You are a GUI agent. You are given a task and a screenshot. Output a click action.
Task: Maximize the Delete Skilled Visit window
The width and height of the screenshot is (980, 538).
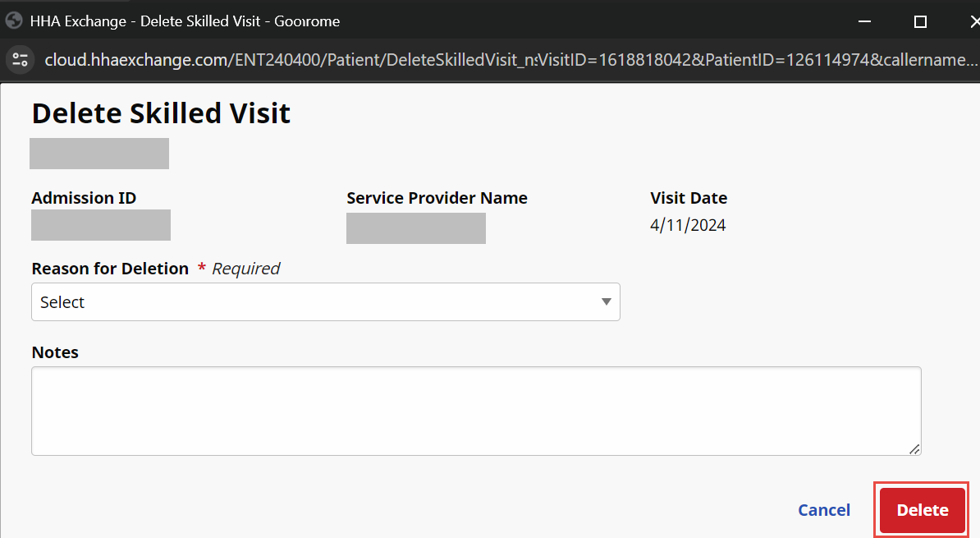click(920, 21)
